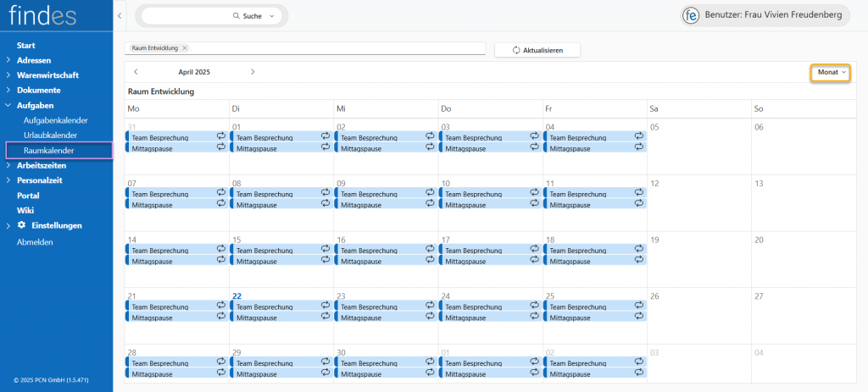This screenshot has width=868, height=392.
Task: Click the Aktualisieren button
Action: (537, 50)
